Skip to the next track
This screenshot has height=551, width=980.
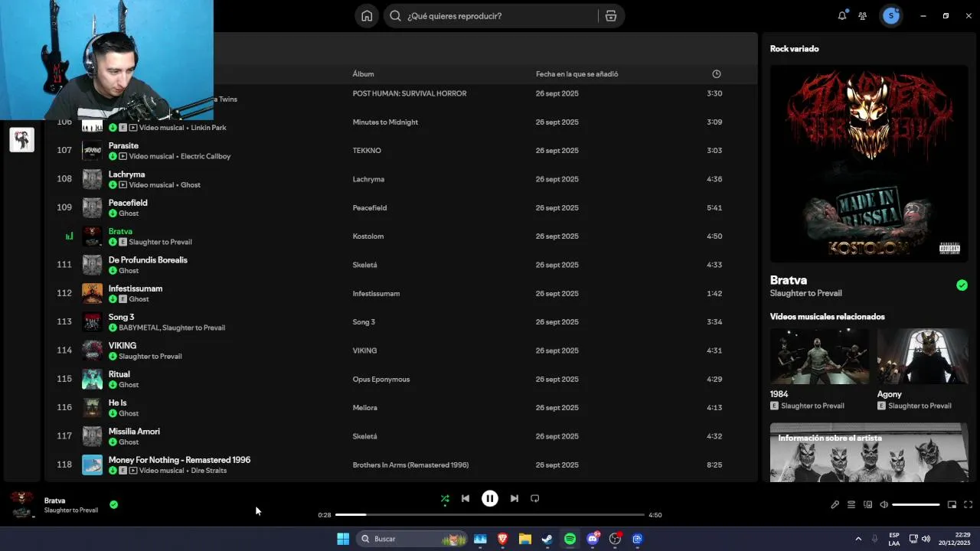point(514,498)
